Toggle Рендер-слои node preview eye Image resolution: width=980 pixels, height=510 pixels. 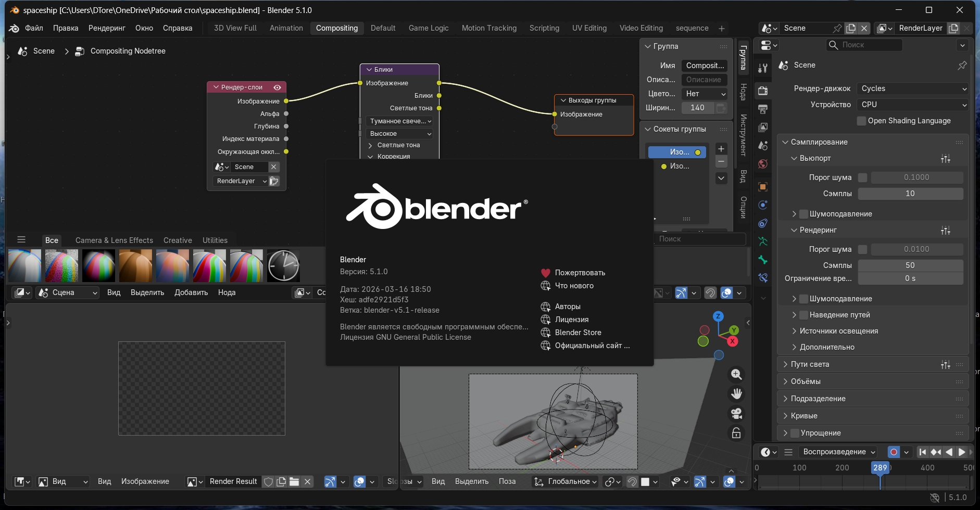(x=278, y=87)
